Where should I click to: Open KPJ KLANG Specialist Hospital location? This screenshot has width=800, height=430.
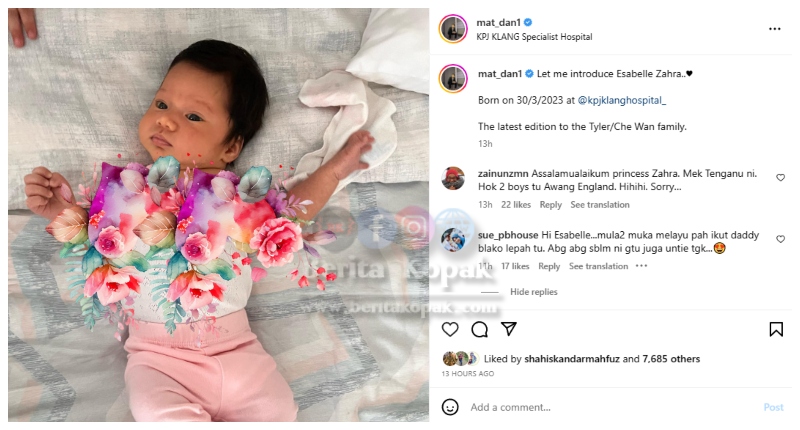(x=534, y=37)
